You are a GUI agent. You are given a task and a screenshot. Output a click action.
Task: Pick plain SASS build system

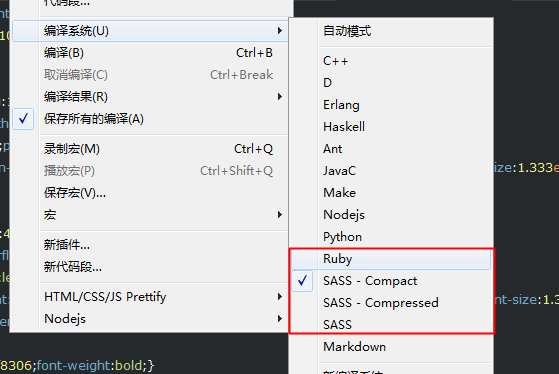coord(391,324)
